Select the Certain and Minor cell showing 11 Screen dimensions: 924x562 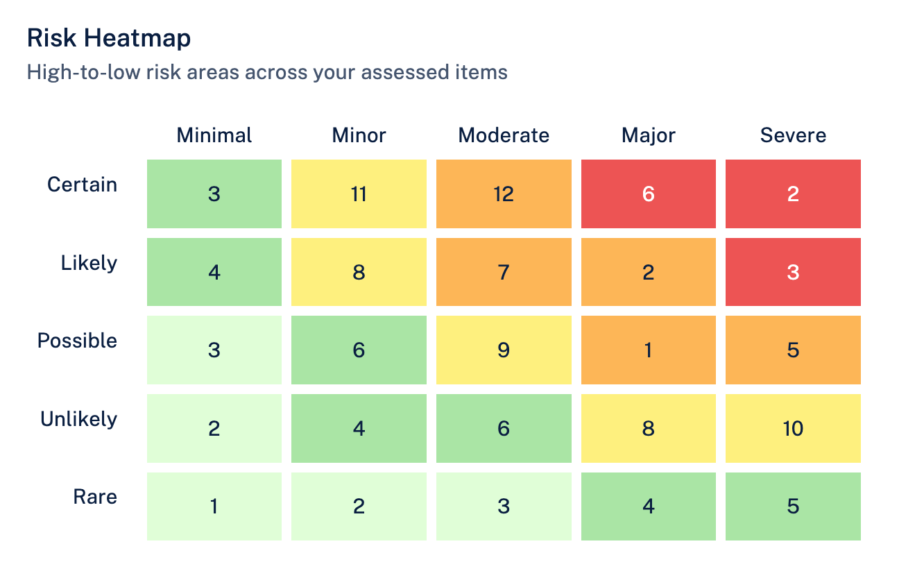[359, 194]
